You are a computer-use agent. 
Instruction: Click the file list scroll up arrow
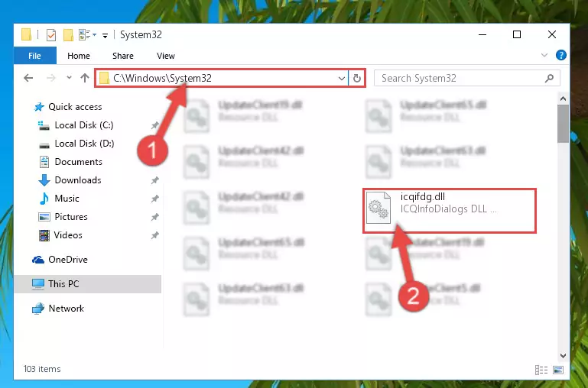(563, 99)
